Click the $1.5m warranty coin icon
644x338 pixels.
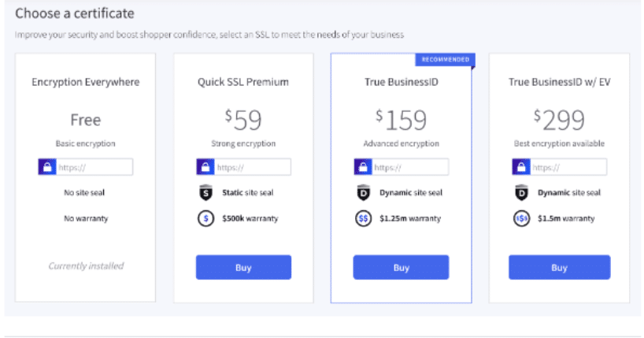tap(521, 218)
